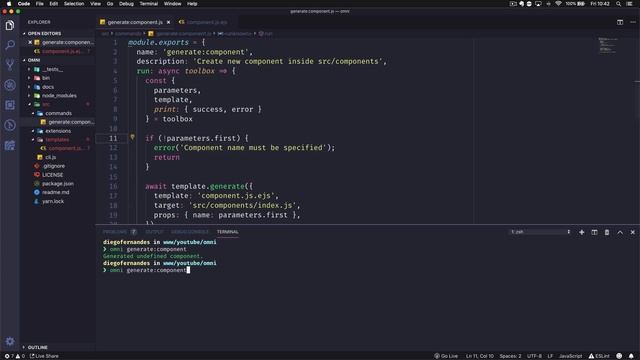
Task: Change the UTF-8 file encoding
Action: (x=534, y=356)
